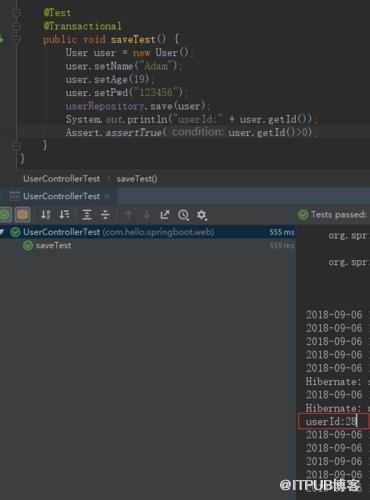The width and height of the screenshot is (370, 500).
Task: Fold the saveTest method at its declaration
Action: coord(16,39)
